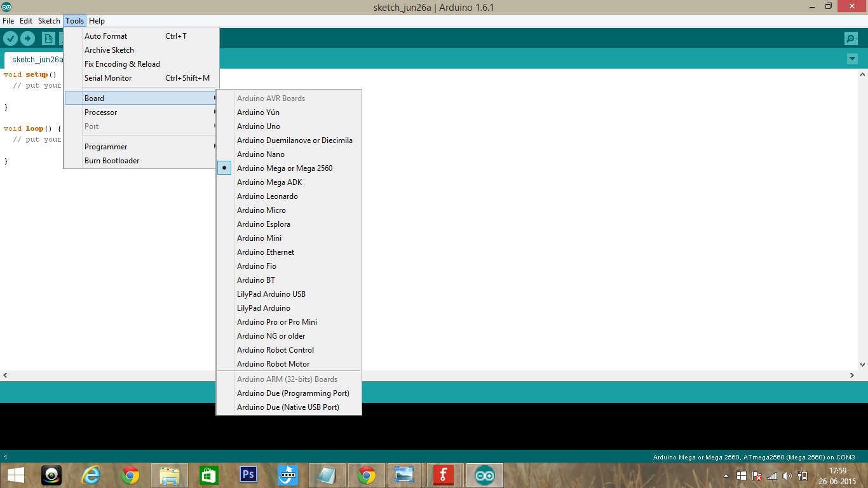Pick LilyPad Arduino USB
Viewport: 868px width, 488px height.
[289, 294]
